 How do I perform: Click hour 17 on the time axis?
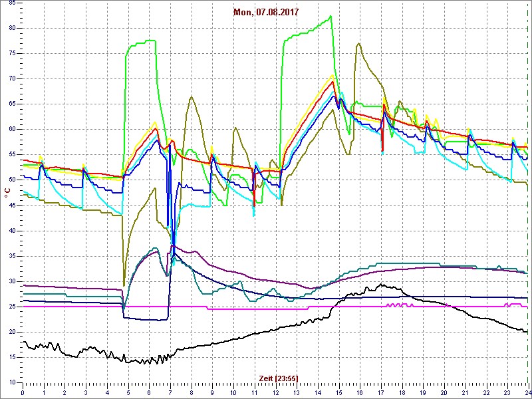tap(380, 392)
